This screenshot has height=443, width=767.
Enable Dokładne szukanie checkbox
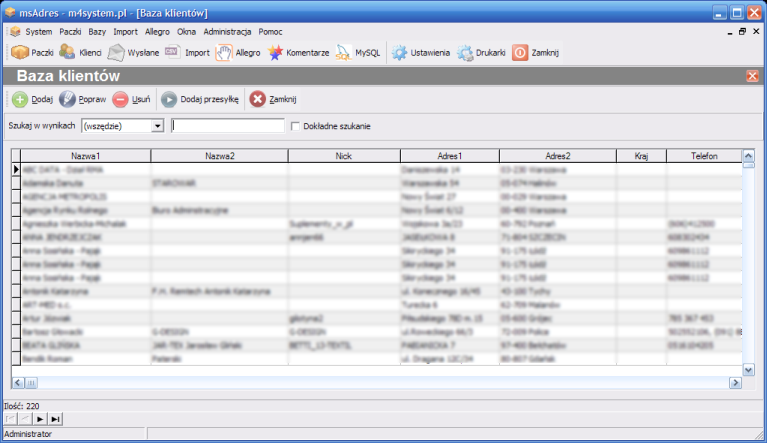295,126
